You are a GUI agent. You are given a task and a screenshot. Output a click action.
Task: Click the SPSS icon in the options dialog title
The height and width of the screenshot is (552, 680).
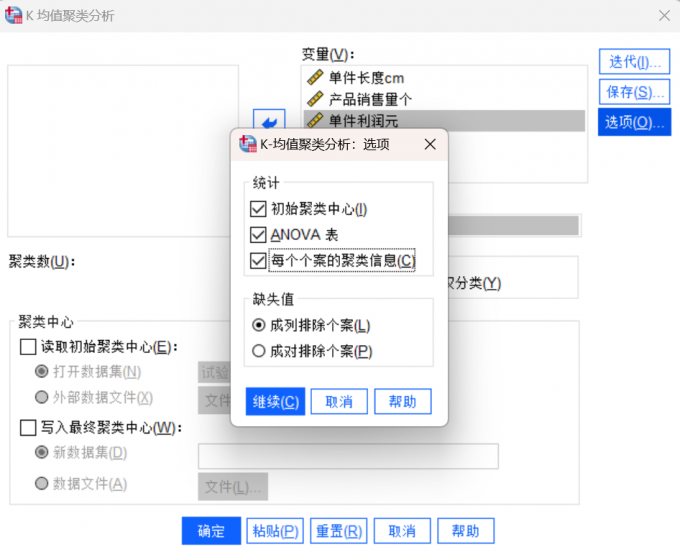pos(248,144)
